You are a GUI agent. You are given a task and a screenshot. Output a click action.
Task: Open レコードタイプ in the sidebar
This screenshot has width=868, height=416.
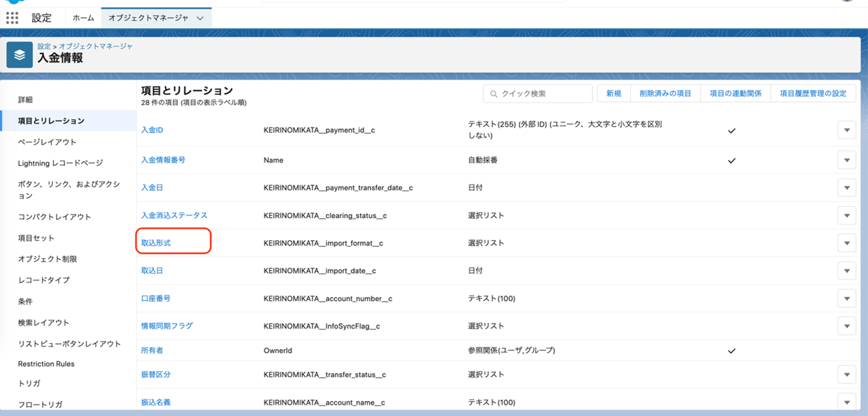pyautogui.click(x=43, y=280)
